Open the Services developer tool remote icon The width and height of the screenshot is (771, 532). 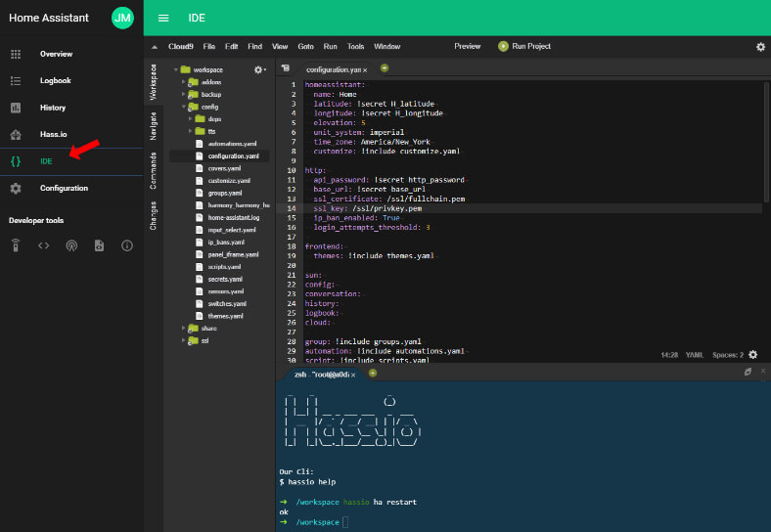click(16, 245)
